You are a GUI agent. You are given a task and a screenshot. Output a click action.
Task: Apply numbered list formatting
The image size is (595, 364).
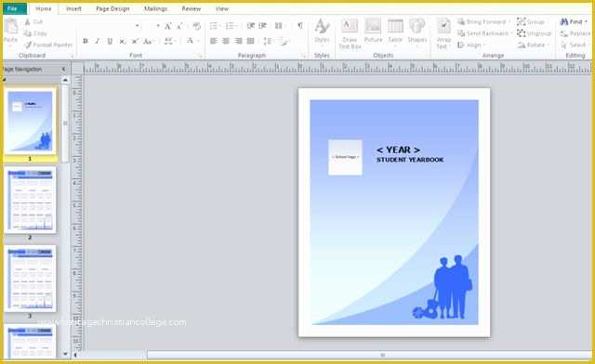click(231, 26)
